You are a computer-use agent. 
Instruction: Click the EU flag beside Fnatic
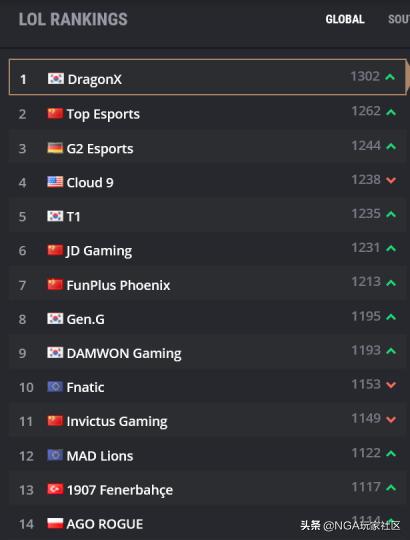tap(55, 387)
